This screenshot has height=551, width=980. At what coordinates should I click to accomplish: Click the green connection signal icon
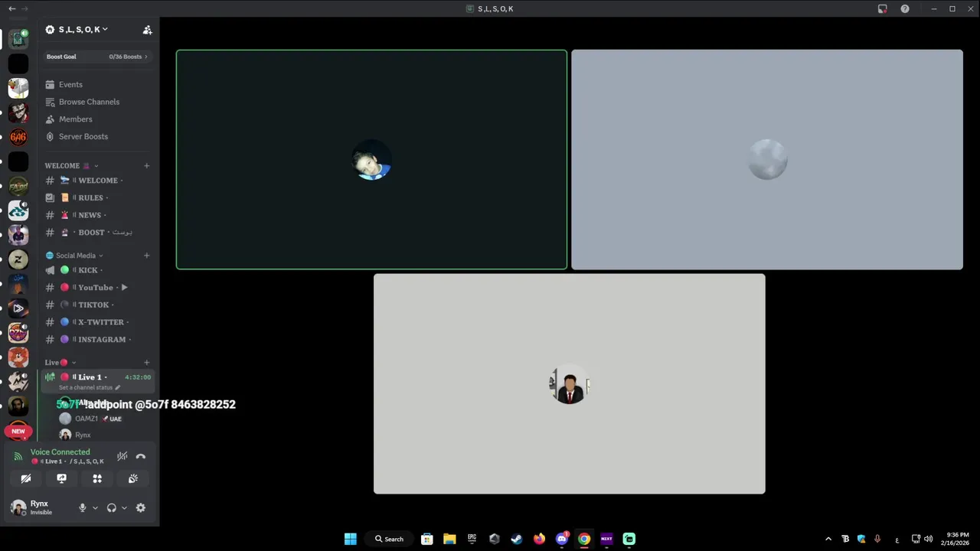tap(18, 456)
